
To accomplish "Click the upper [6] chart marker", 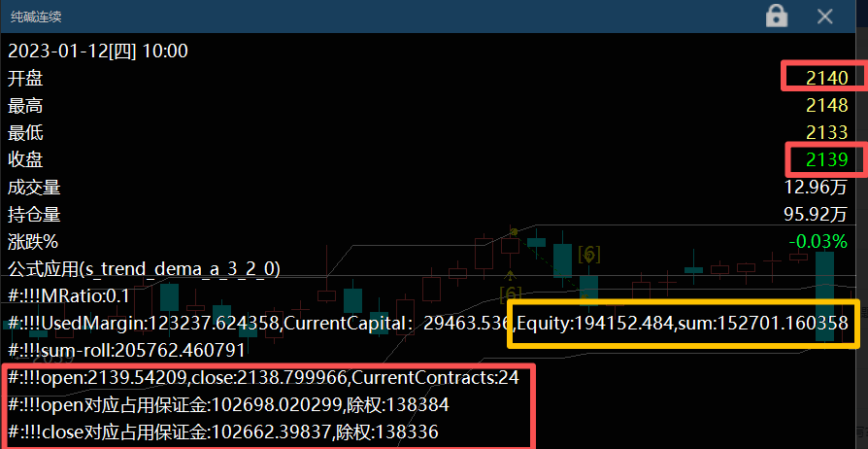I will point(588,255).
